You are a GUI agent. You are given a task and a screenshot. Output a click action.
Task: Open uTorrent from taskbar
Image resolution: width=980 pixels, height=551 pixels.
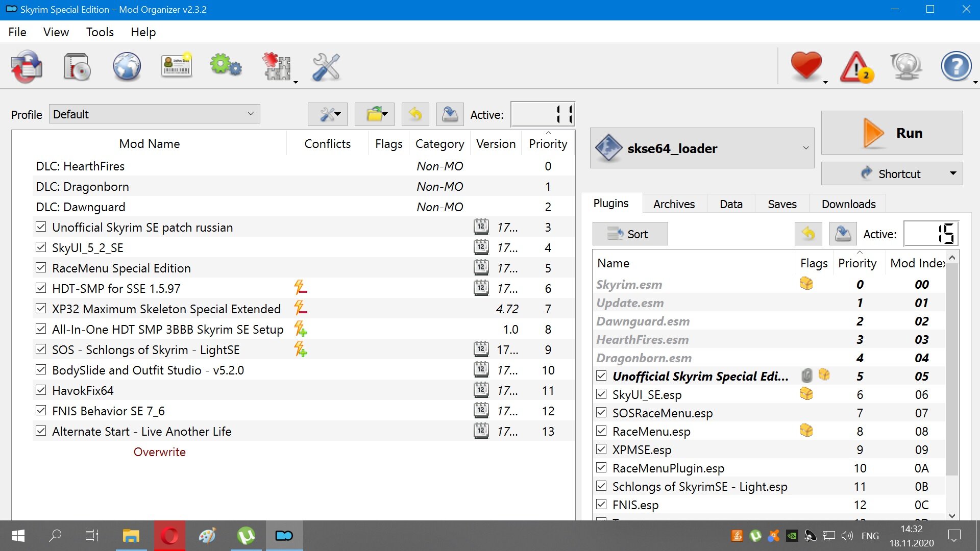point(246,536)
